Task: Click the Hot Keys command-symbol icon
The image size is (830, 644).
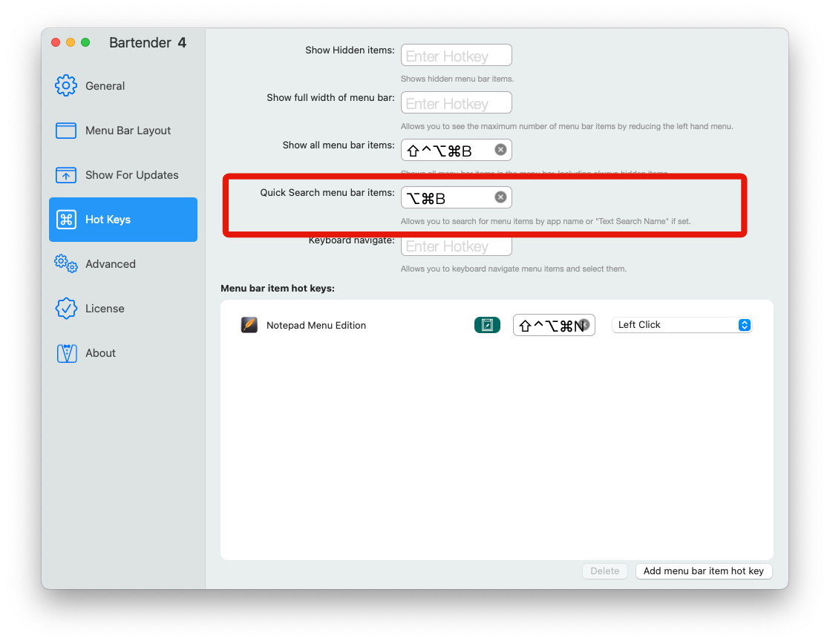Action: point(66,219)
